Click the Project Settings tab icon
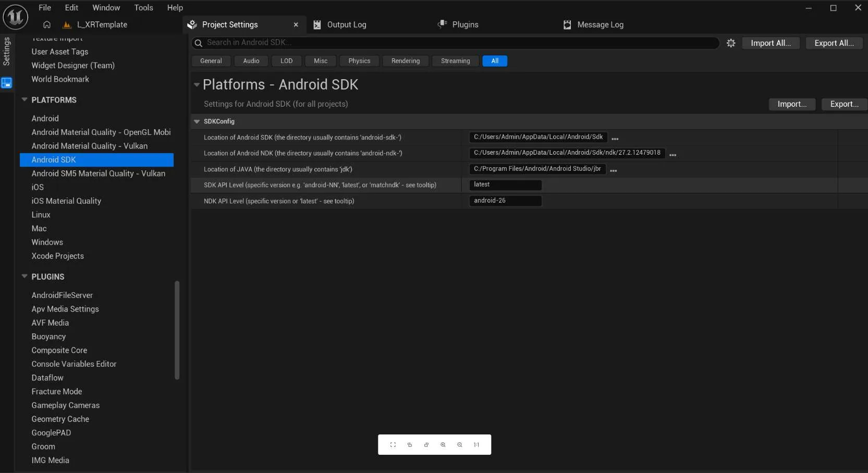Viewport: 868px width, 473px height. pos(192,24)
